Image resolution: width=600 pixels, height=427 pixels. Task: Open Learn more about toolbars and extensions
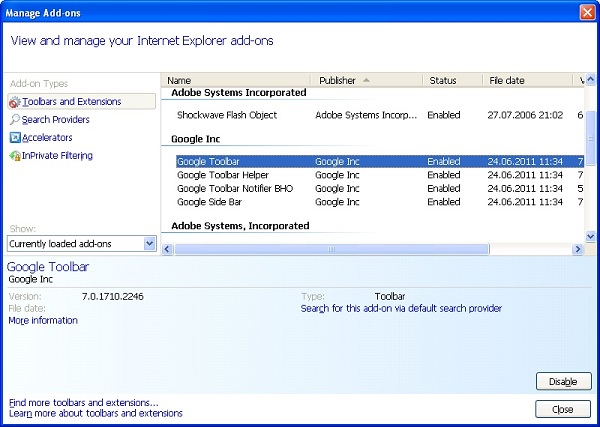pos(96,413)
